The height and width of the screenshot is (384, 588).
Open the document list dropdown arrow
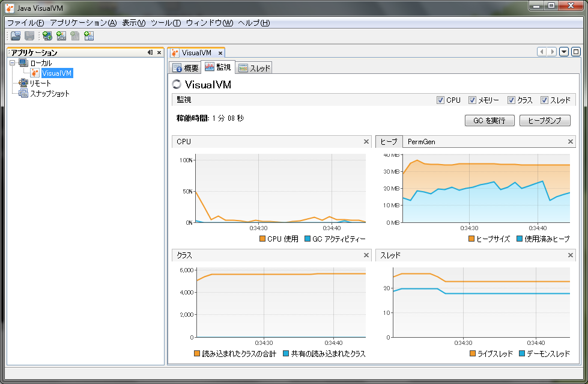coord(564,52)
